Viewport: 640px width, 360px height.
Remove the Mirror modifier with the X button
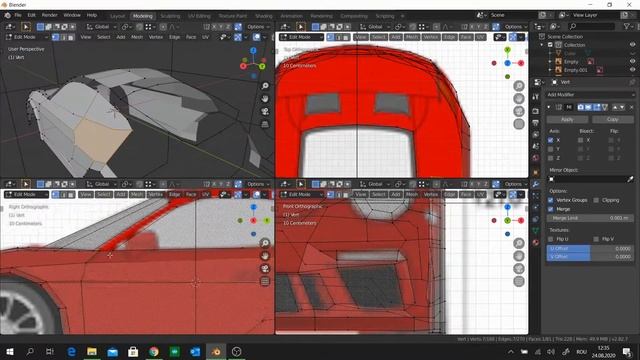[631, 107]
